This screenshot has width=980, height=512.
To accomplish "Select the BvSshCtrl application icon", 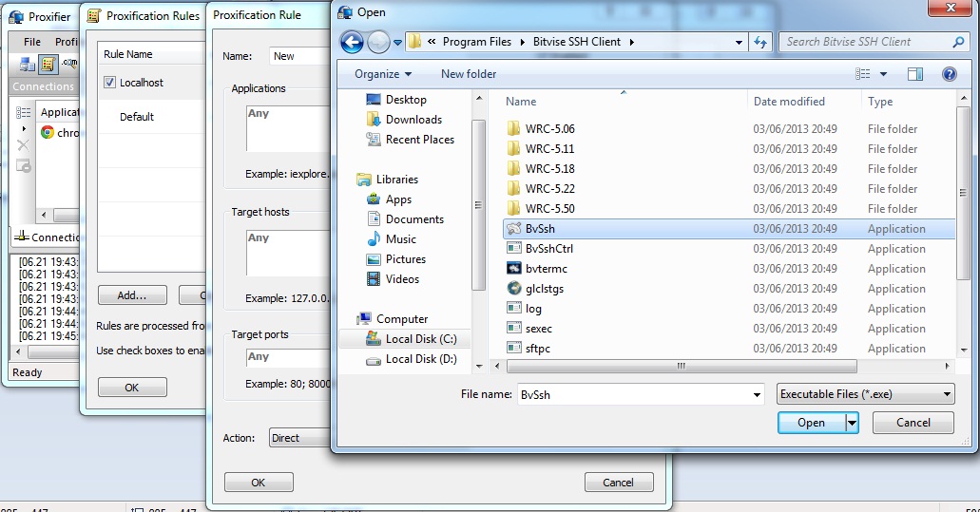I will point(513,249).
